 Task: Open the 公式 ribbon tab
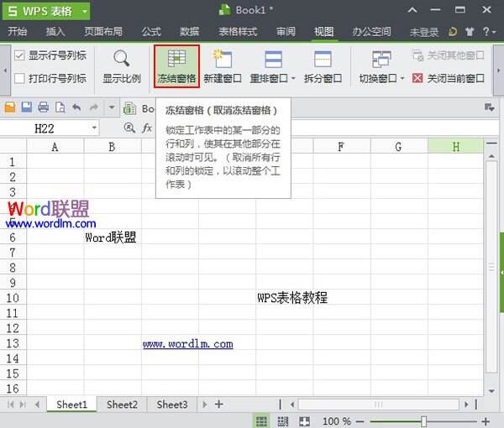click(x=151, y=32)
